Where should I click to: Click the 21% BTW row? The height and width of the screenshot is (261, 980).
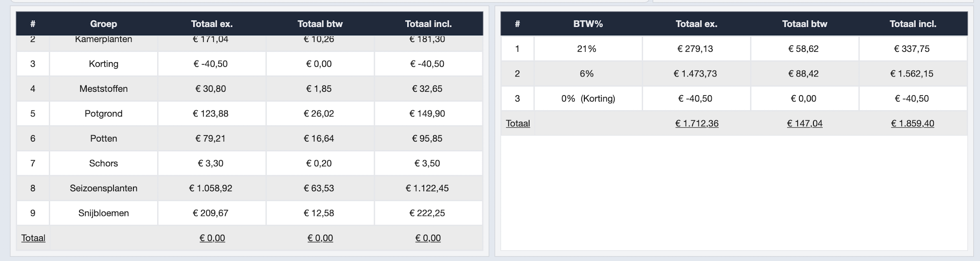tap(586, 49)
